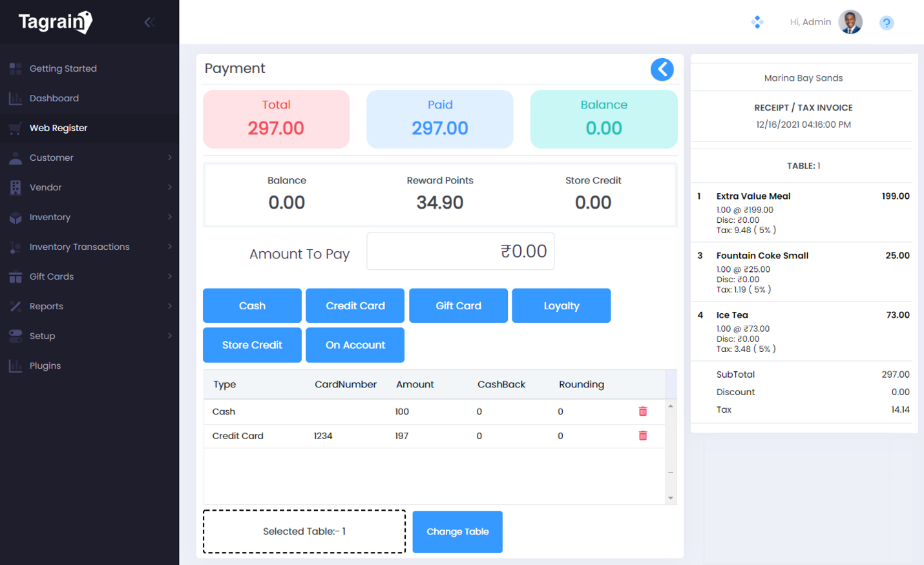Click the Change Table button

(457, 531)
